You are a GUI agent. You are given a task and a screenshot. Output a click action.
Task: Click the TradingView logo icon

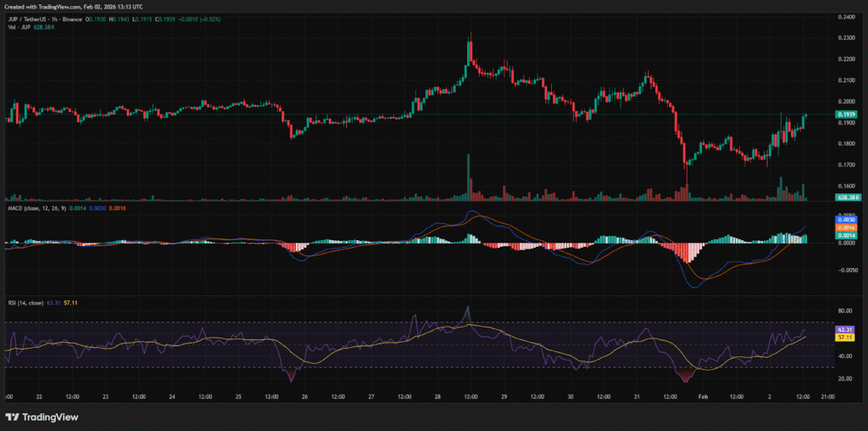click(13, 417)
